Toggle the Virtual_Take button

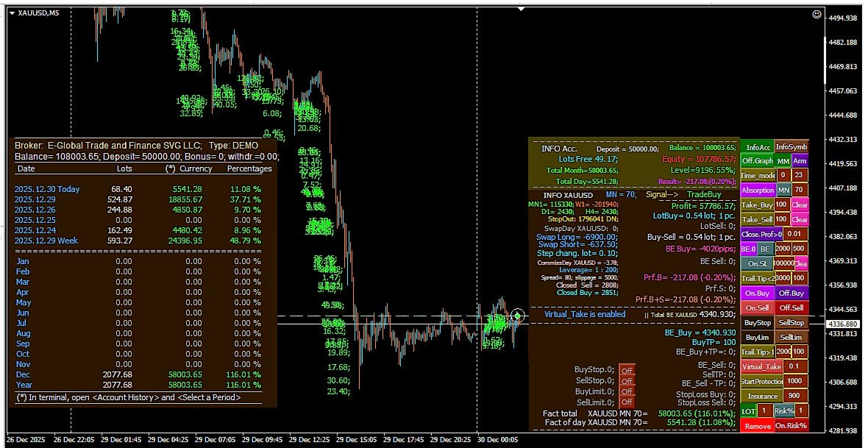tap(761, 366)
